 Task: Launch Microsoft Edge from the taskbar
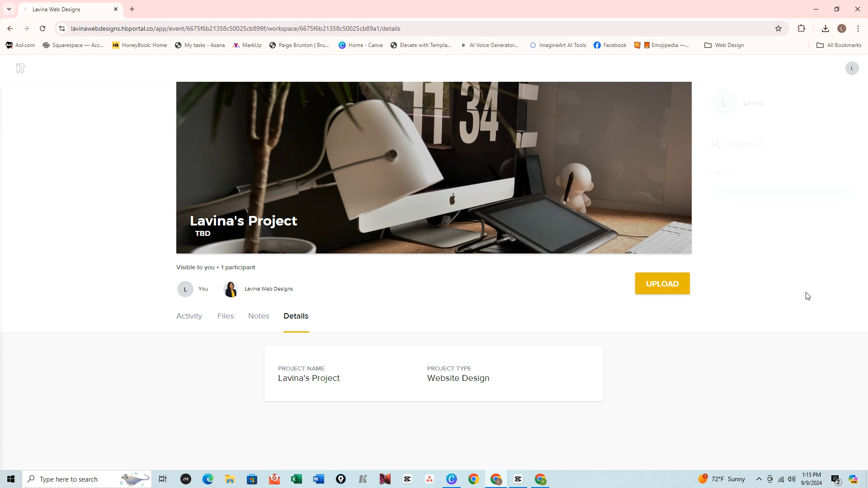(208, 479)
